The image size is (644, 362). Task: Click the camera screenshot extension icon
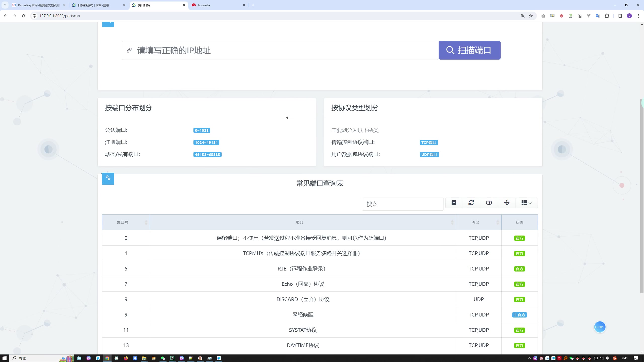(543, 16)
